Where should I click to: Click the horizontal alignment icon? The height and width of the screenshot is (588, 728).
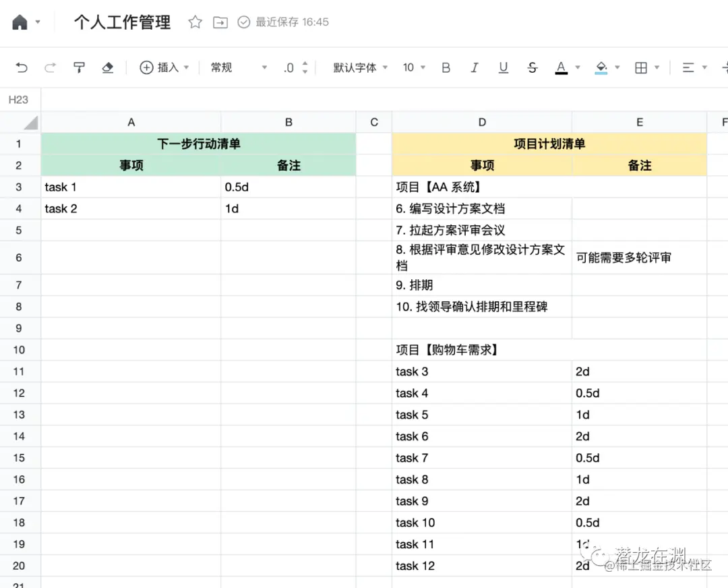point(688,68)
